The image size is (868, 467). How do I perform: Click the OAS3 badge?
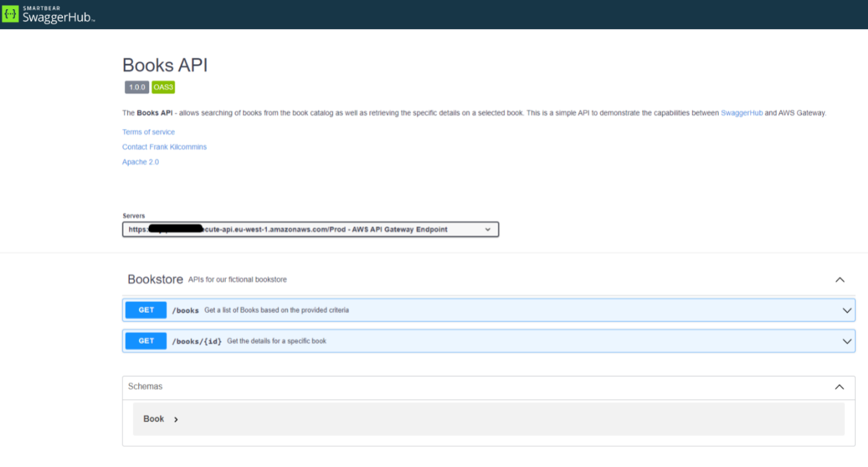point(163,87)
